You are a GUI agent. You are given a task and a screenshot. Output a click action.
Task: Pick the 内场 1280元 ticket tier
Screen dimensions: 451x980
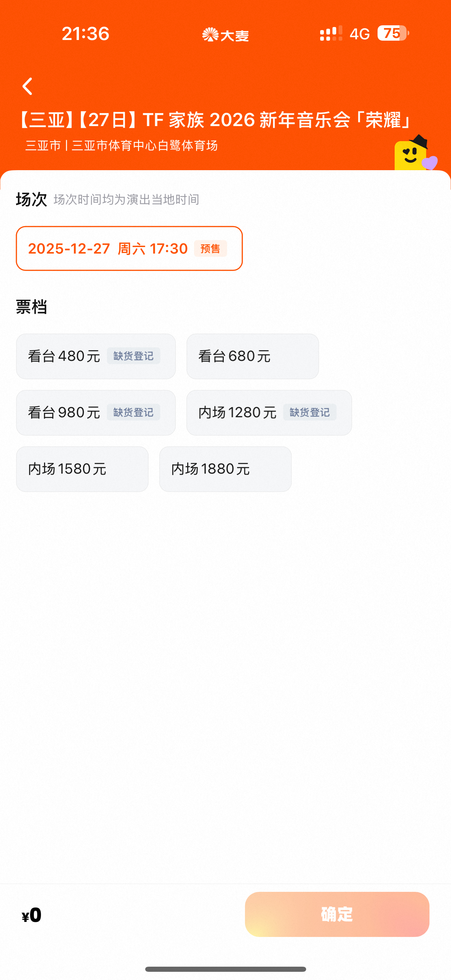coord(237,412)
